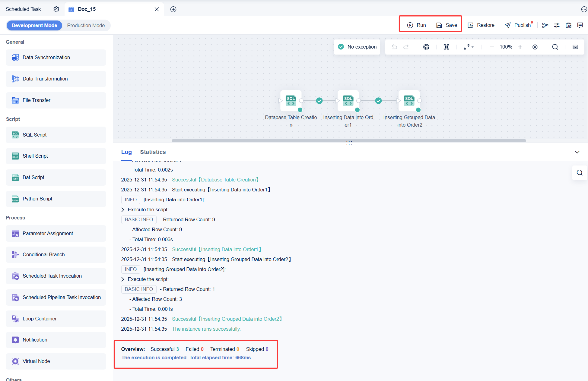
Task: Collapse the log panel with chevron
Action: 577,152
